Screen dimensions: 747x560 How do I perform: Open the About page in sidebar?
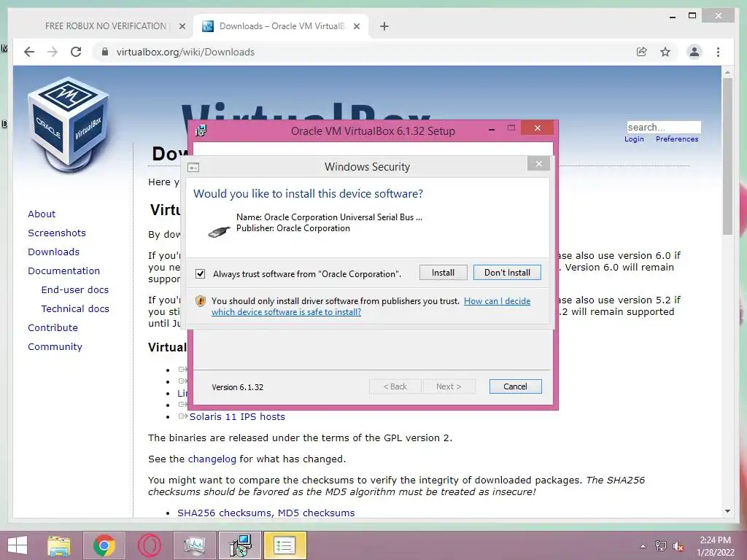point(42,214)
